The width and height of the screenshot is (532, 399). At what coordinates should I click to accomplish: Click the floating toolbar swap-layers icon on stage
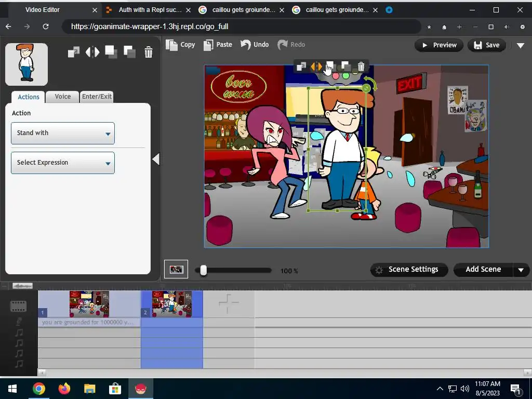click(301, 66)
